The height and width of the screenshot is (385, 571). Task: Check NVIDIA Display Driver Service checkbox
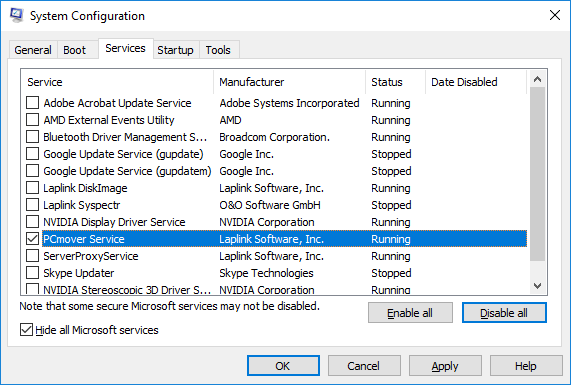pos(32,222)
